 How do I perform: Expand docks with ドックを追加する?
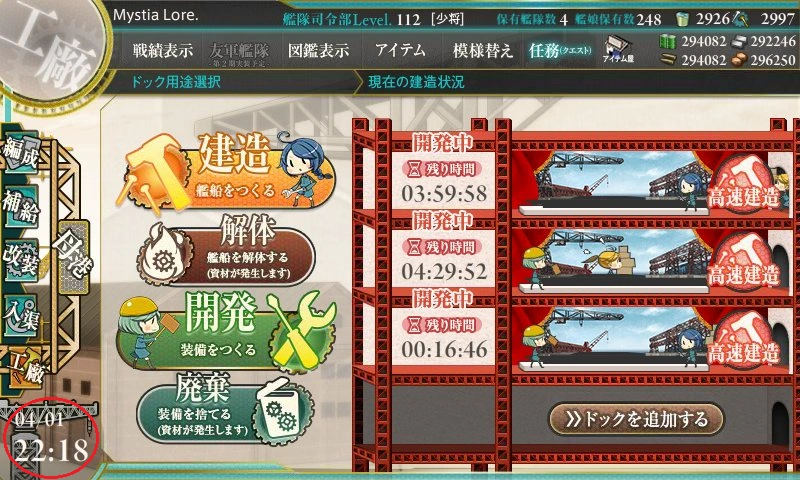[x=636, y=419]
